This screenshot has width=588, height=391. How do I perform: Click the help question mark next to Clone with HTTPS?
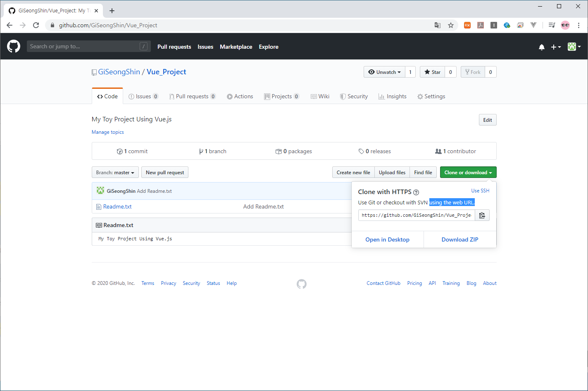[416, 192]
